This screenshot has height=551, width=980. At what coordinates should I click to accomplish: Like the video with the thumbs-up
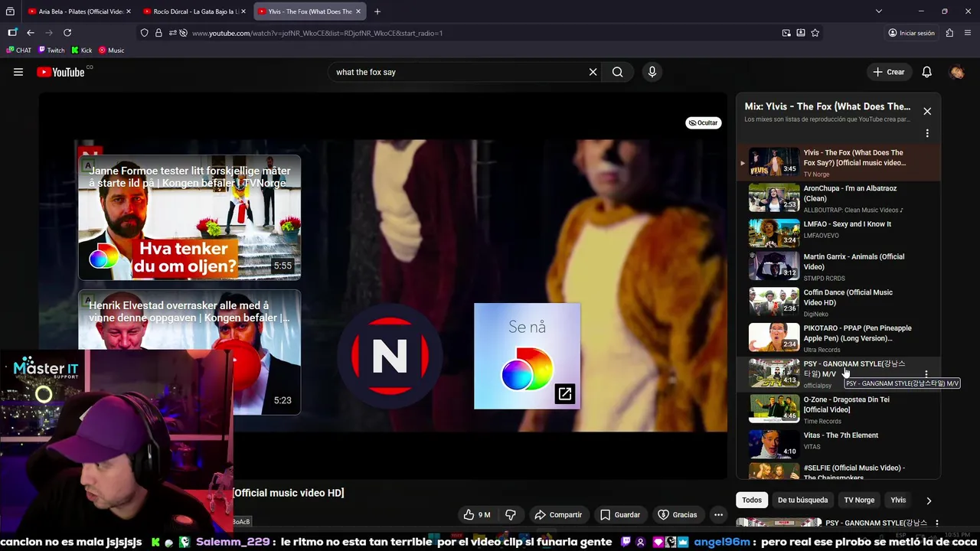(478, 515)
